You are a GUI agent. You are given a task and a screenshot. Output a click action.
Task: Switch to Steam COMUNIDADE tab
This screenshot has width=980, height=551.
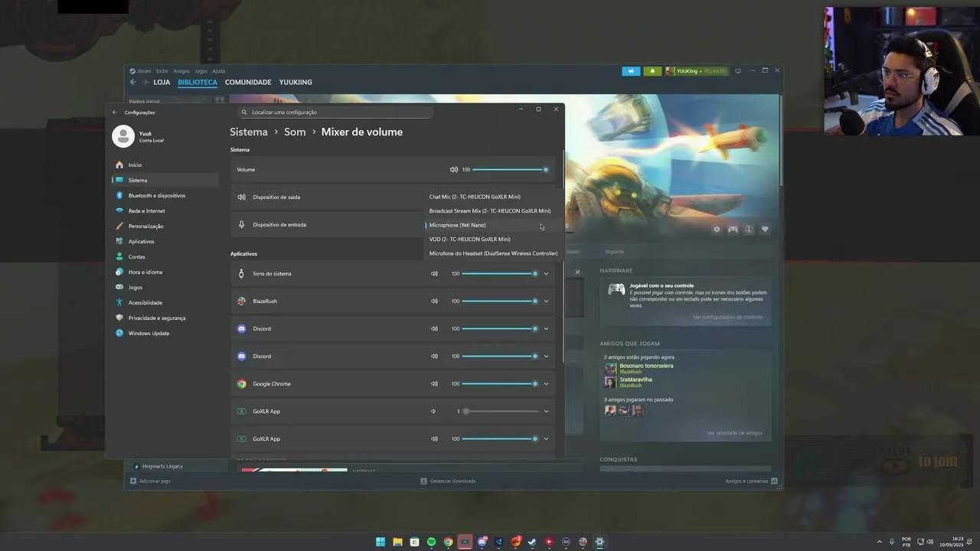click(x=248, y=82)
